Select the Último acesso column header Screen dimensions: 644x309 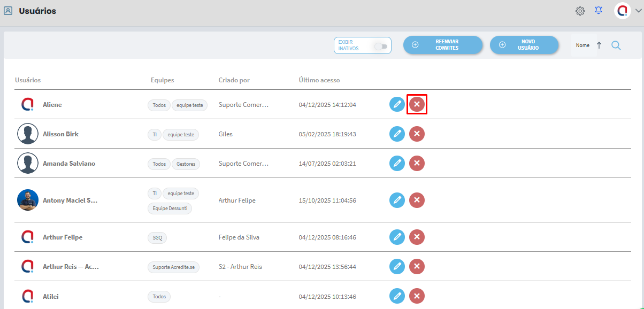(x=319, y=80)
